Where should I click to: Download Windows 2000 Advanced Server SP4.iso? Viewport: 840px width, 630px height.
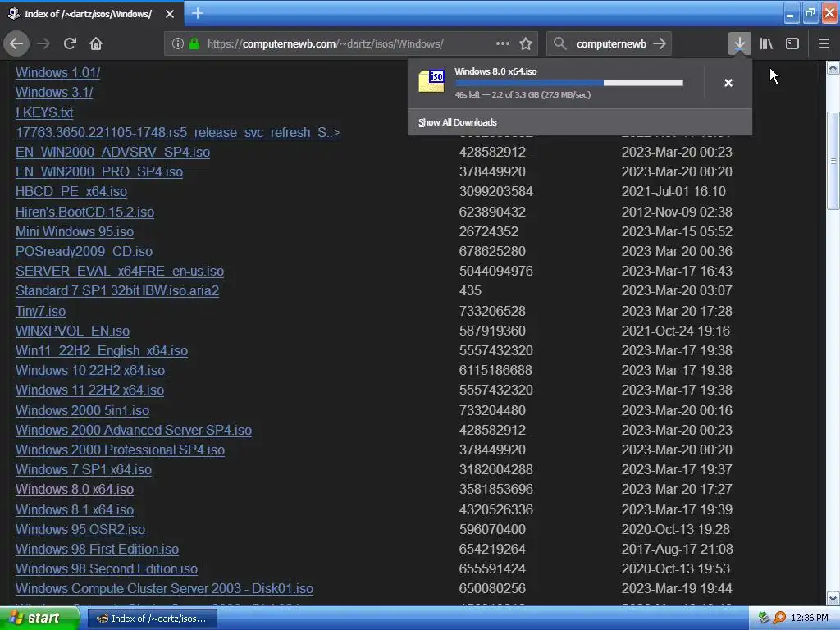pyautogui.click(x=134, y=430)
